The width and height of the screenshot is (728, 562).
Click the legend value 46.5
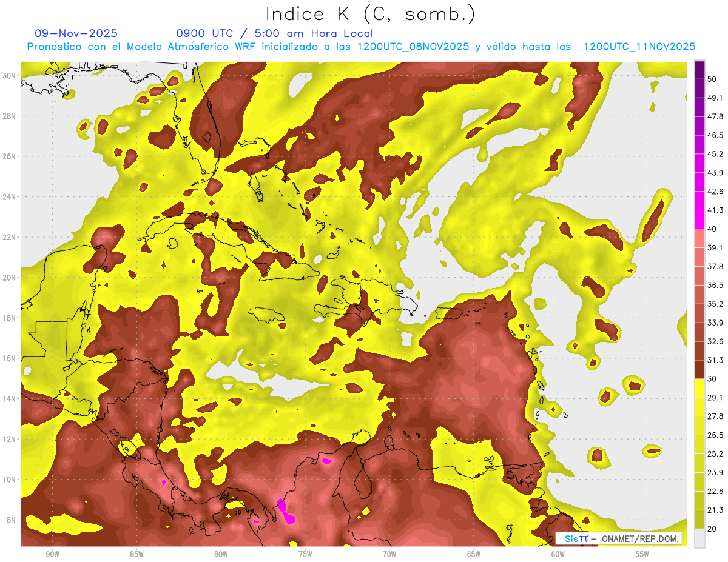[x=715, y=135]
